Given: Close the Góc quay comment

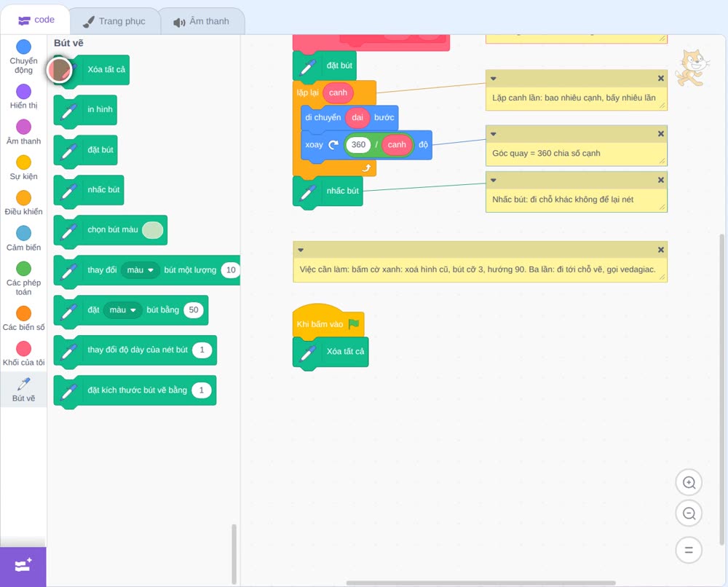Looking at the screenshot, I should [x=661, y=134].
